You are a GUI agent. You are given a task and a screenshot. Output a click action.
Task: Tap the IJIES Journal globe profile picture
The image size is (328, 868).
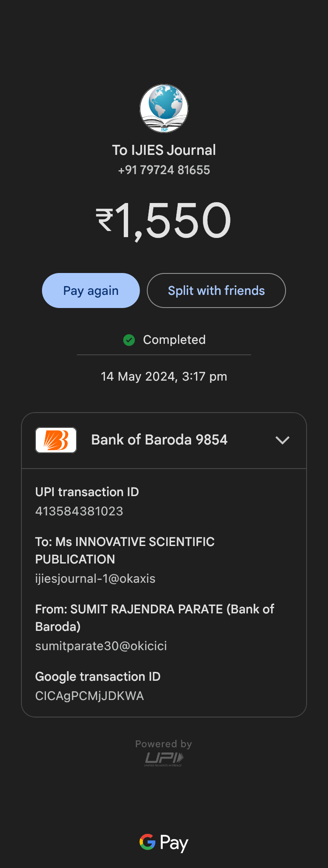coord(164,108)
